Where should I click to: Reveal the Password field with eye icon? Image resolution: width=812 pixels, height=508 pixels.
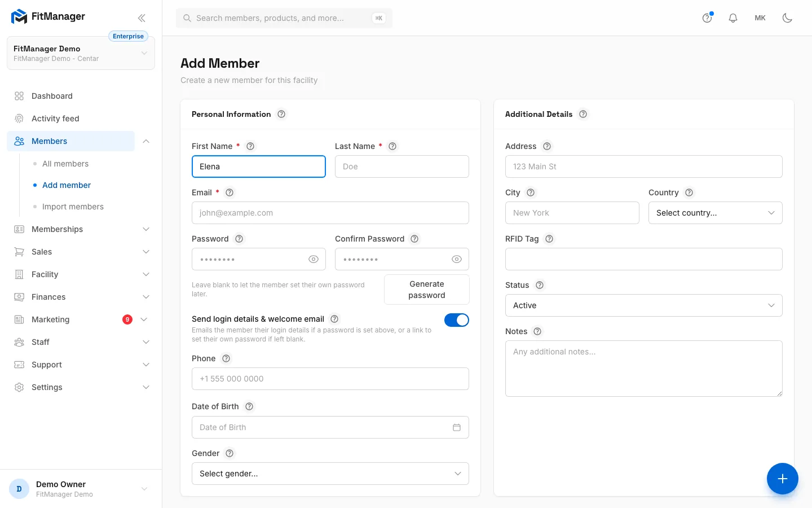pyautogui.click(x=314, y=259)
